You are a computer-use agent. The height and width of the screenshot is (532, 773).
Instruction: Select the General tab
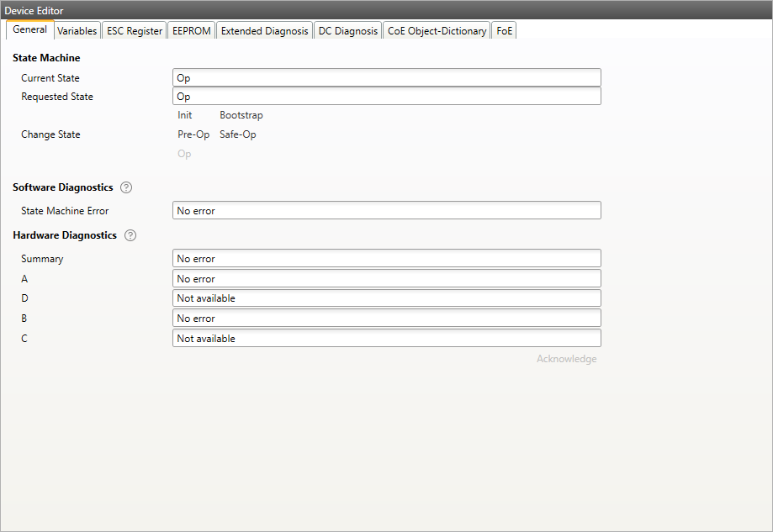[30, 30]
